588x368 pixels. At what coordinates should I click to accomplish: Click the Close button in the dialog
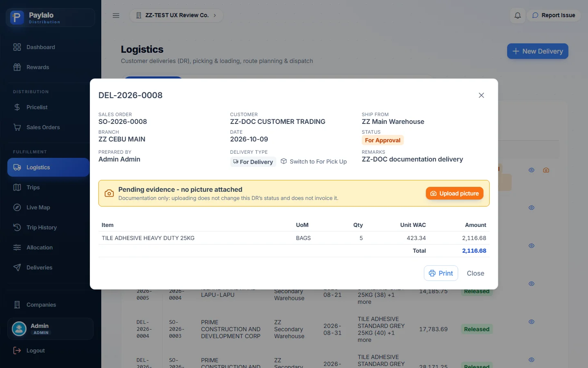pyautogui.click(x=475, y=273)
